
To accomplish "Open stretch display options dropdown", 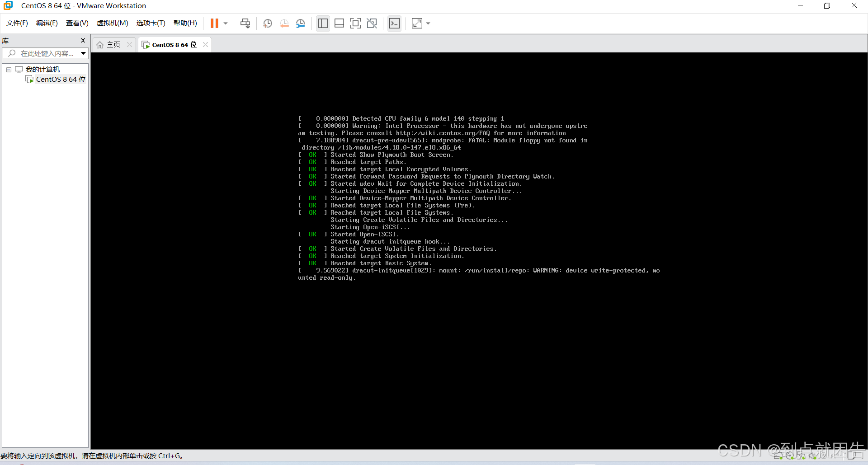I will 428,23.
